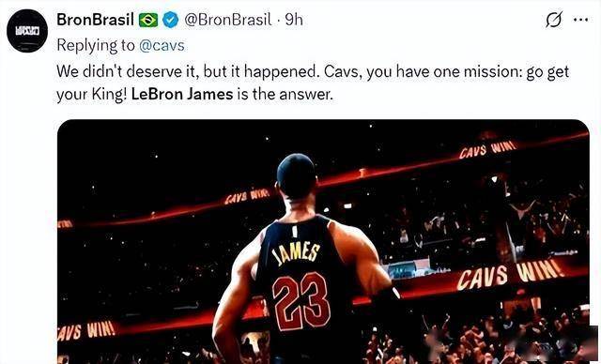Click the 'Replying to' label text

[x=96, y=46]
